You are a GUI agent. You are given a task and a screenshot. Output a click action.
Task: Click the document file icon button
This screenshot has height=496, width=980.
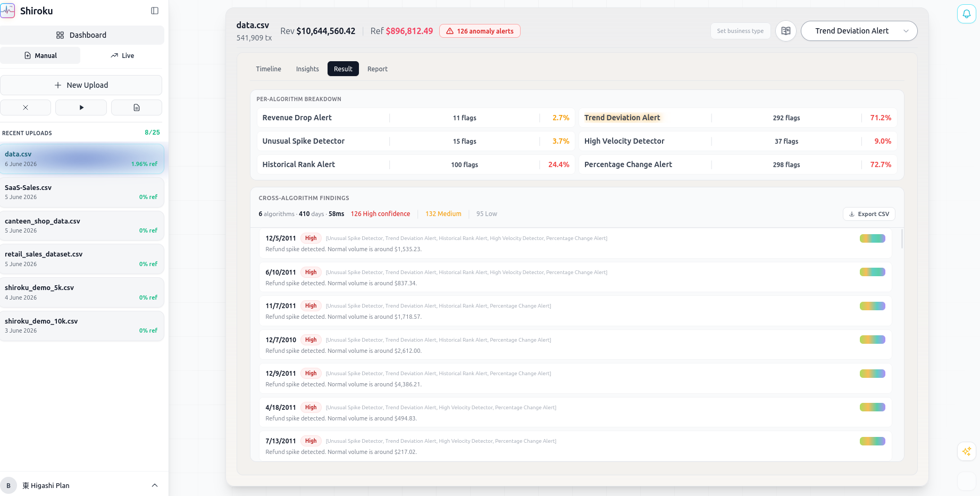coord(137,108)
